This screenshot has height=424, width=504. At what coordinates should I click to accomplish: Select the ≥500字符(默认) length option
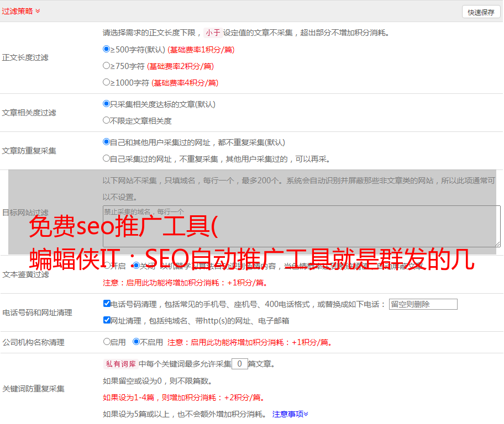106,49
